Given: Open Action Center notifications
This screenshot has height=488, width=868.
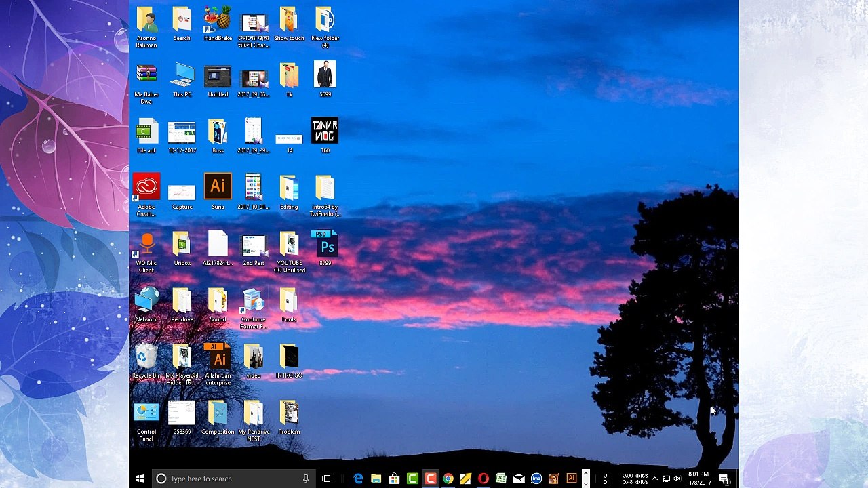Looking at the screenshot, I should click(724, 479).
